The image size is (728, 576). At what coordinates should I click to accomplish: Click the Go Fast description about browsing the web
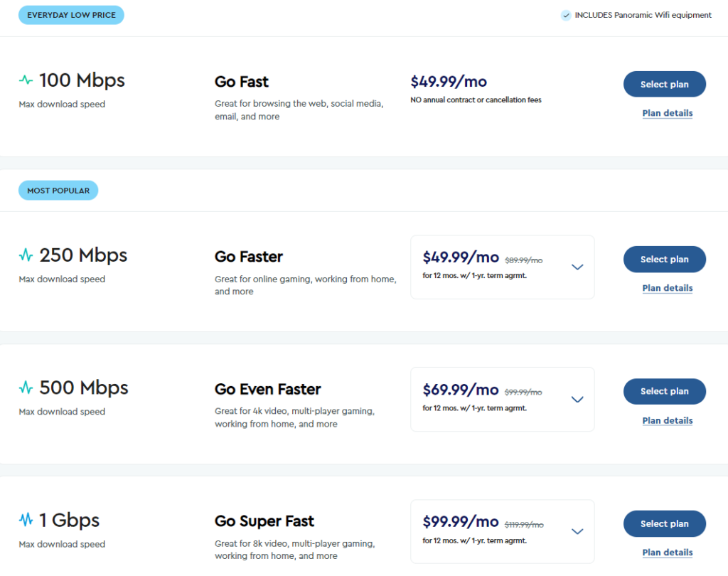tap(299, 110)
